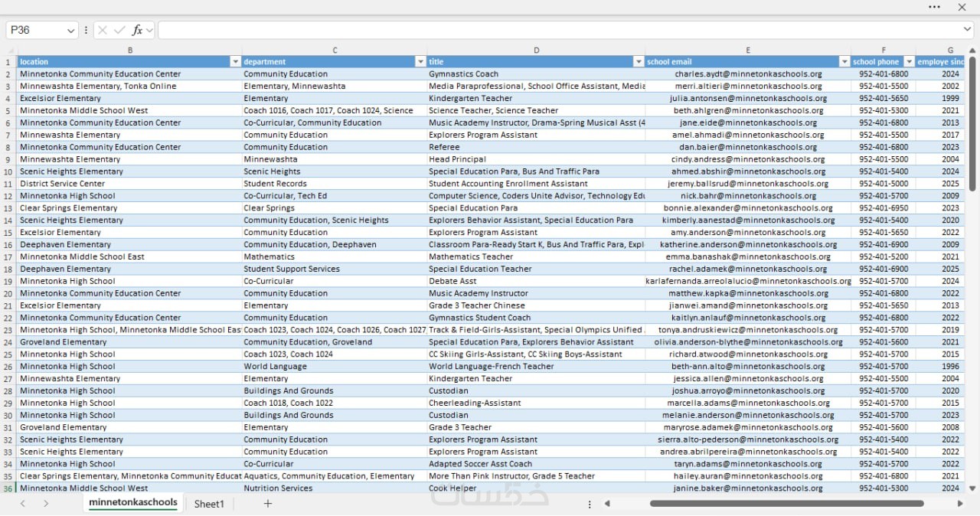The width and height of the screenshot is (980, 516).
Task: Click the horizontal scrollbar left arrow
Action: click(x=607, y=504)
